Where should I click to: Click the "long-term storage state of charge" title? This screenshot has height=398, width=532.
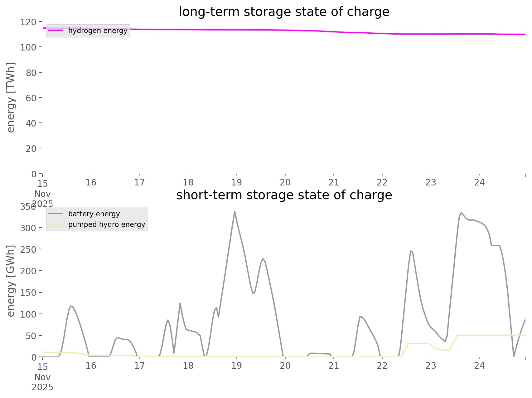click(x=284, y=12)
